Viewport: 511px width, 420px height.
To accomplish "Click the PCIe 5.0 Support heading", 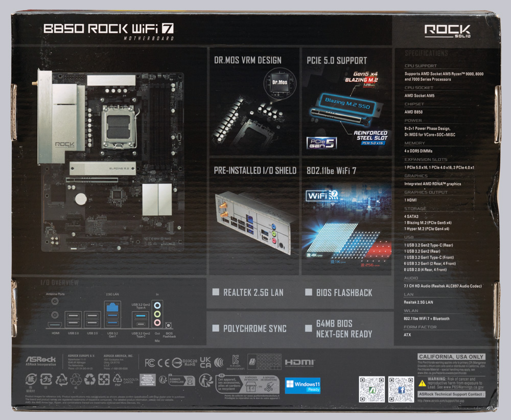I will coord(337,60).
